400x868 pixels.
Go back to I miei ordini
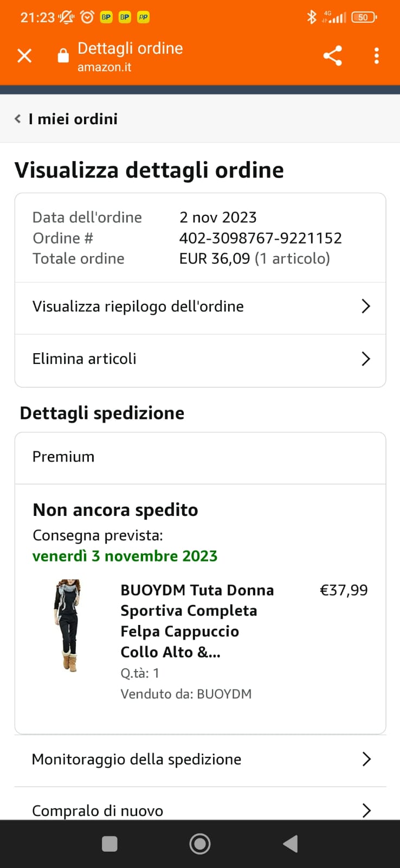pyautogui.click(x=73, y=119)
